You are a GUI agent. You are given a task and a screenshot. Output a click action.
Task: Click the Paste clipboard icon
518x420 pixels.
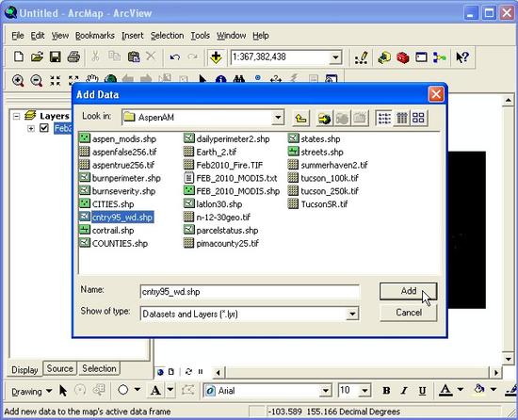(x=134, y=57)
